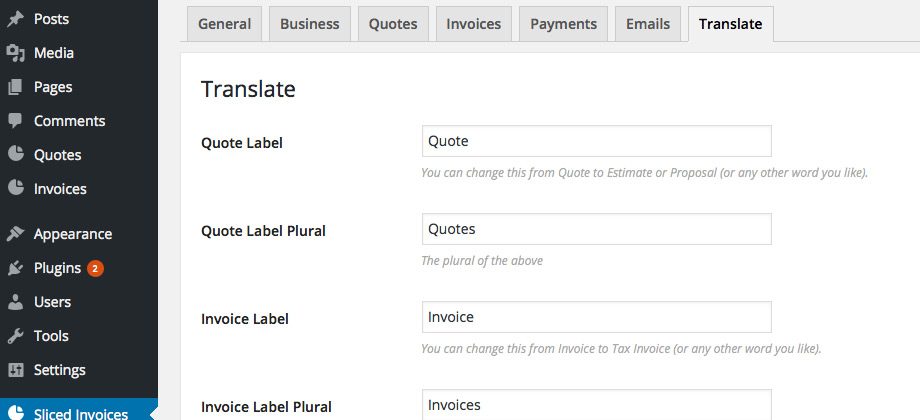Click the Pages stacked-sheets icon

[x=16, y=87]
